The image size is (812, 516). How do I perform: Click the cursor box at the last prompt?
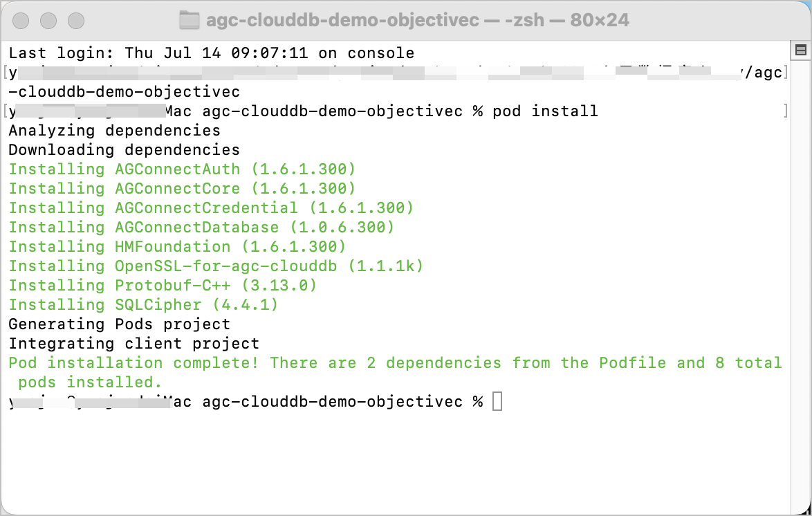497,401
